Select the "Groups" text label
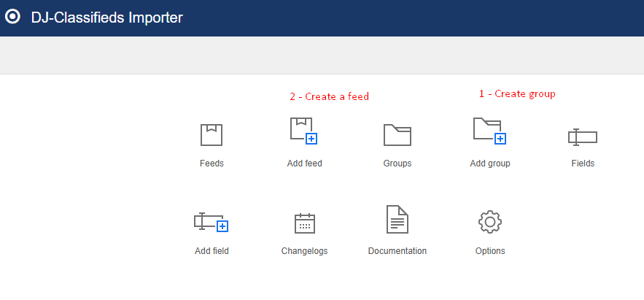644x300 pixels. (397, 164)
